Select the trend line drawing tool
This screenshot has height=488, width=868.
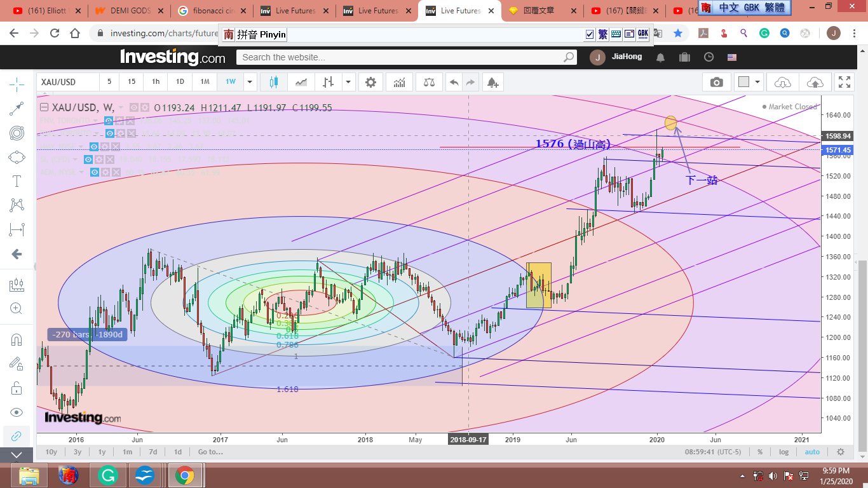[17, 109]
